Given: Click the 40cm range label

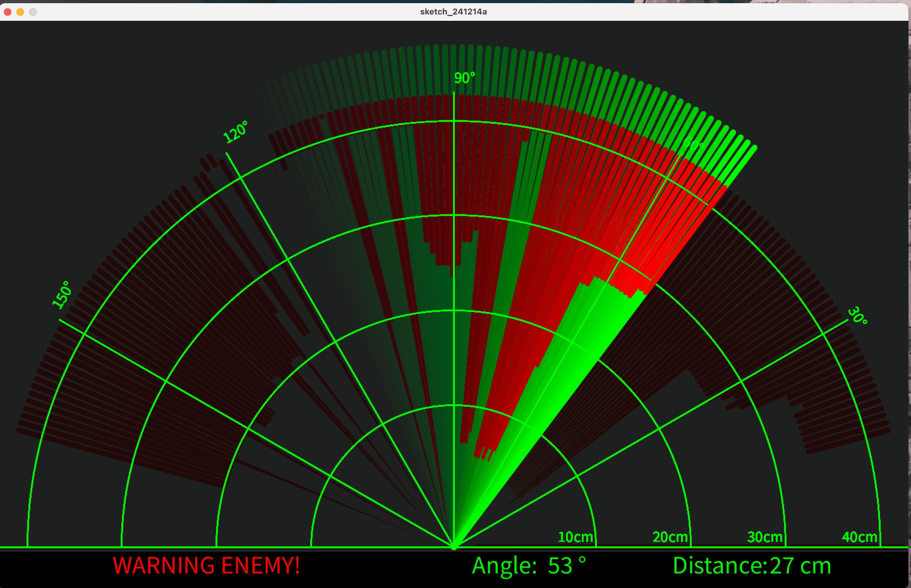Looking at the screenshot, I should coord(860,537).
